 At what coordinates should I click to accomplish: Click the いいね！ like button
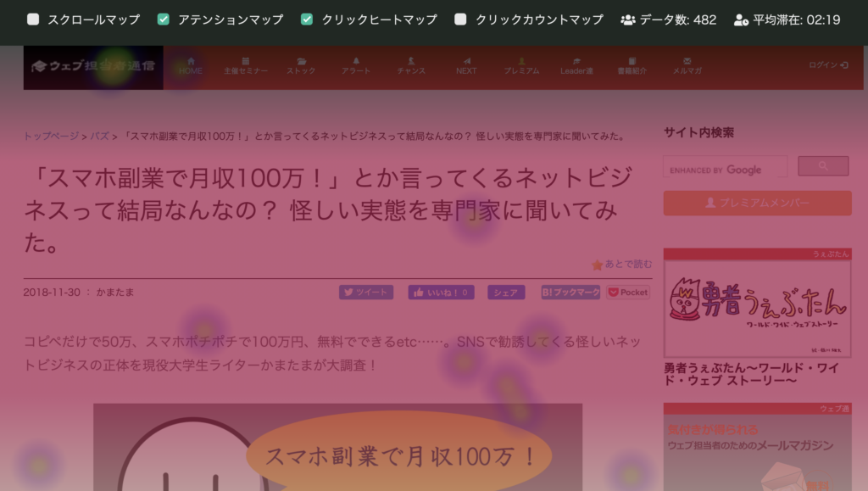click(x=441, y=293)
